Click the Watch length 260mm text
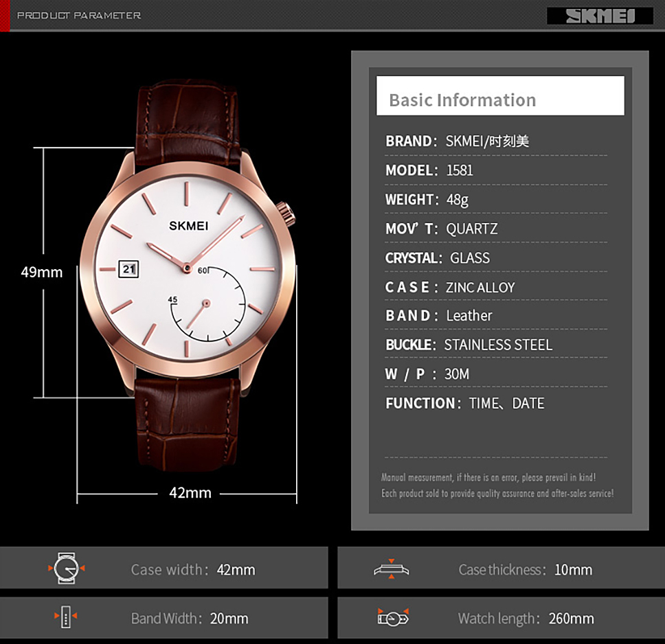Image resolution: width=665 pixels, height=644 pixels. pyautogui.click(x=526, y=619)
